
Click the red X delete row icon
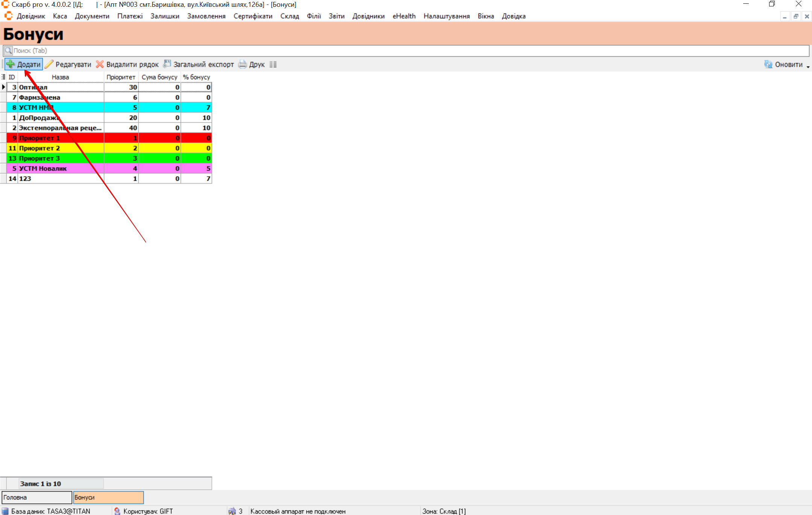point(100,64)
